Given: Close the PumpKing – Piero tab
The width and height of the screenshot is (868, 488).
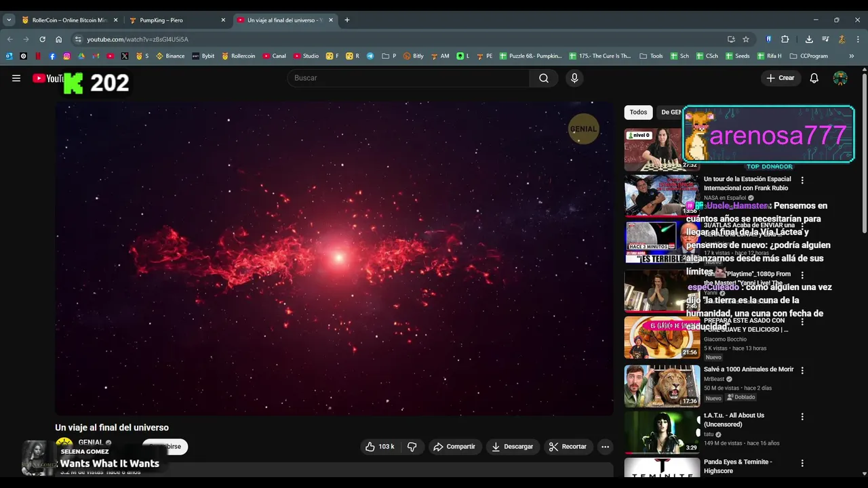Looking at the screenshot, I should (223, 20).
